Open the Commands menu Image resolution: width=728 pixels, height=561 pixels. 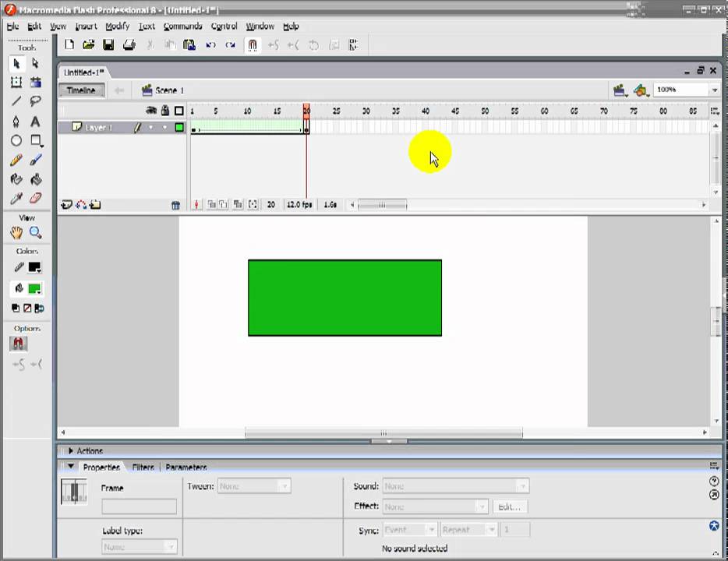(x=183, y=26)
